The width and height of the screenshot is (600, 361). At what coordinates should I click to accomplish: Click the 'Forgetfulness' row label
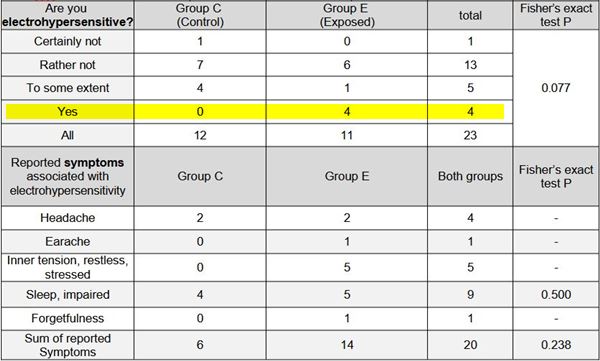point(67,319)
